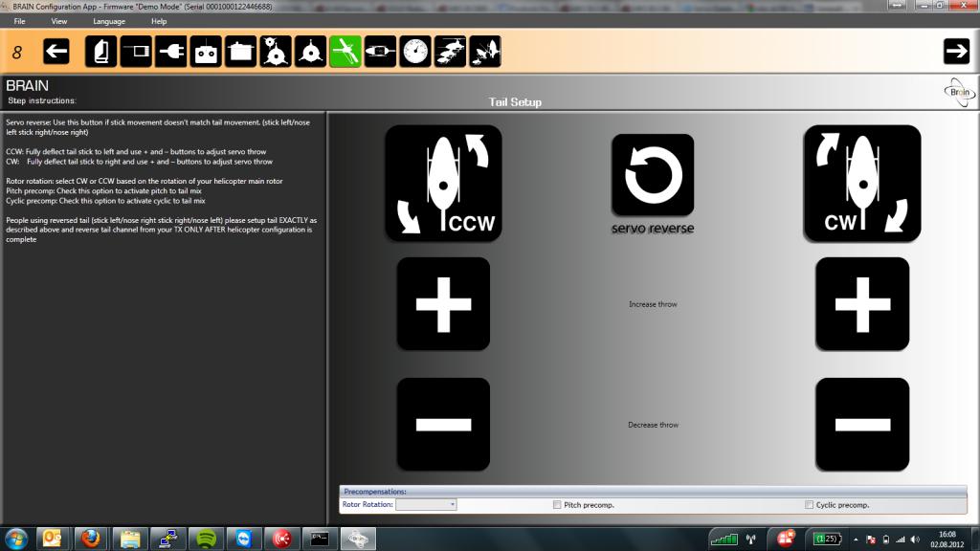Decrease throw with the CCW minus button
This screenshot has height=551, width=980.
pos(443,424)
